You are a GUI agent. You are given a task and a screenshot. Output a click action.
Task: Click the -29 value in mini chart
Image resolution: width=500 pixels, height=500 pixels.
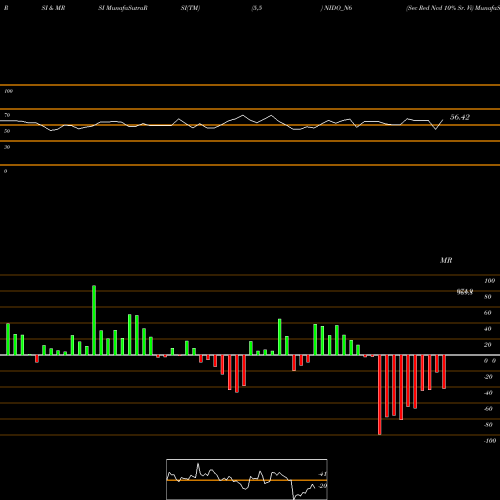tap(322, 486)
